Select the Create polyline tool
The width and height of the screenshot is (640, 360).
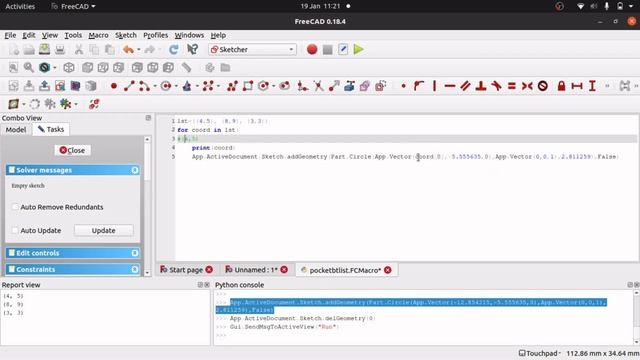point(232,86)
